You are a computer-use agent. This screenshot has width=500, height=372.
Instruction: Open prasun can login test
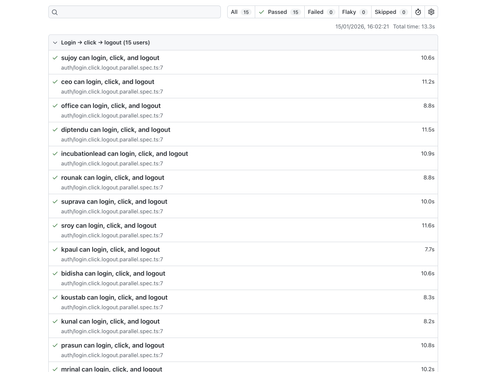coord(112,346)
